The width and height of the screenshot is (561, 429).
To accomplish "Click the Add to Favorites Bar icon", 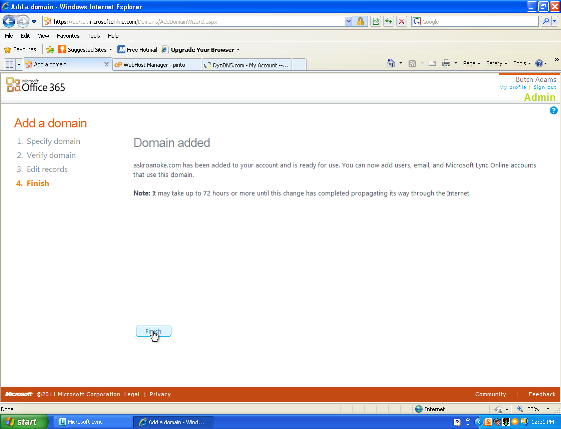I will [50, 49].
